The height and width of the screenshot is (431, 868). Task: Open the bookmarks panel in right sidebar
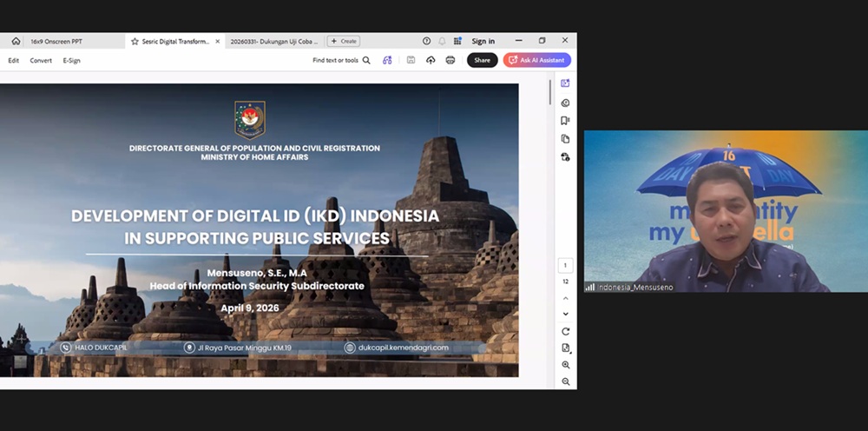pos(565,121)
